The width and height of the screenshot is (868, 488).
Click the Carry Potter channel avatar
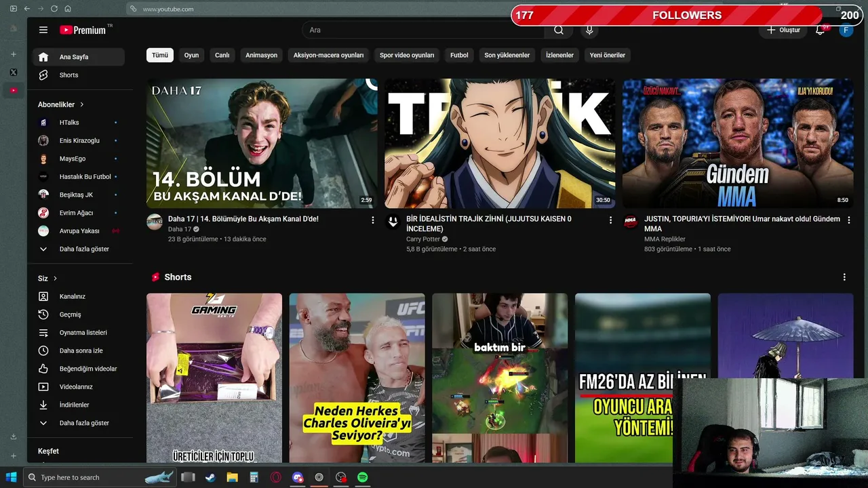coord(393,222)
